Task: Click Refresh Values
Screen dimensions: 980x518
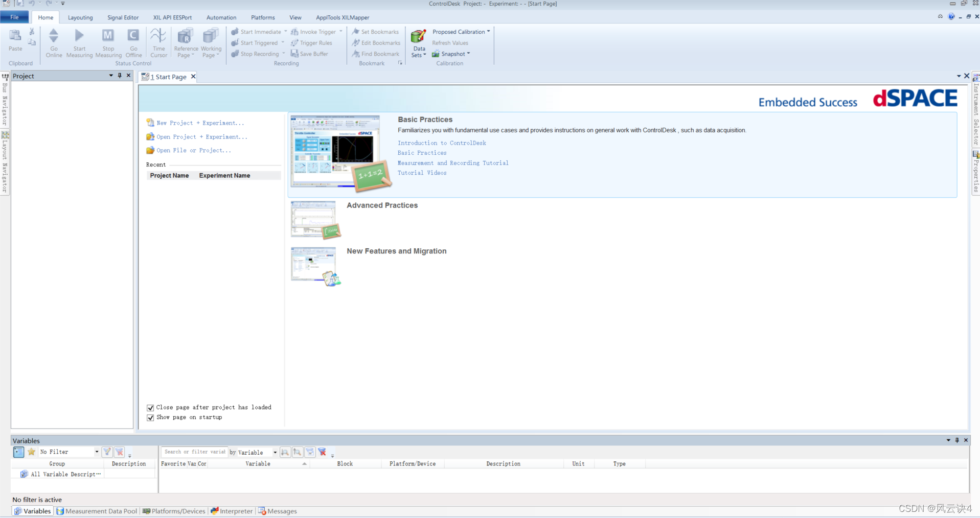Action: pyautogui.click(x=450, y=43)
